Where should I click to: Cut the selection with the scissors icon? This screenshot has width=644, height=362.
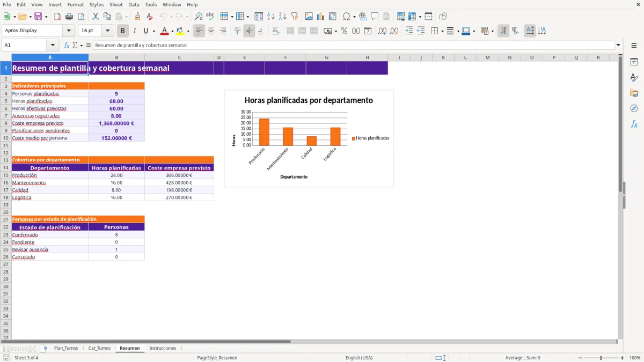coord(96,17)
